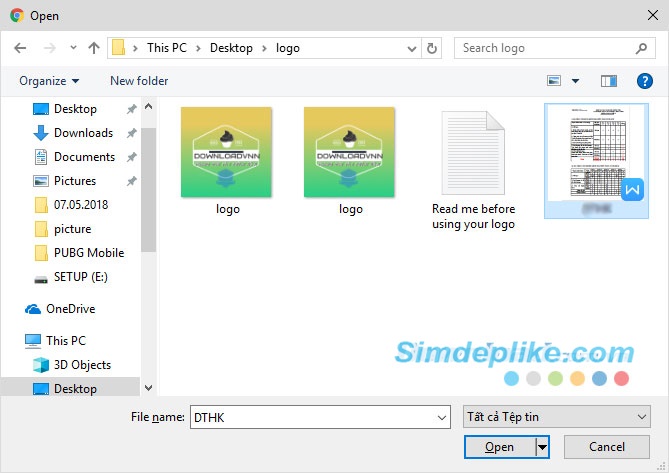Expand chevron after This PC breadcrumb

(198, 48)
